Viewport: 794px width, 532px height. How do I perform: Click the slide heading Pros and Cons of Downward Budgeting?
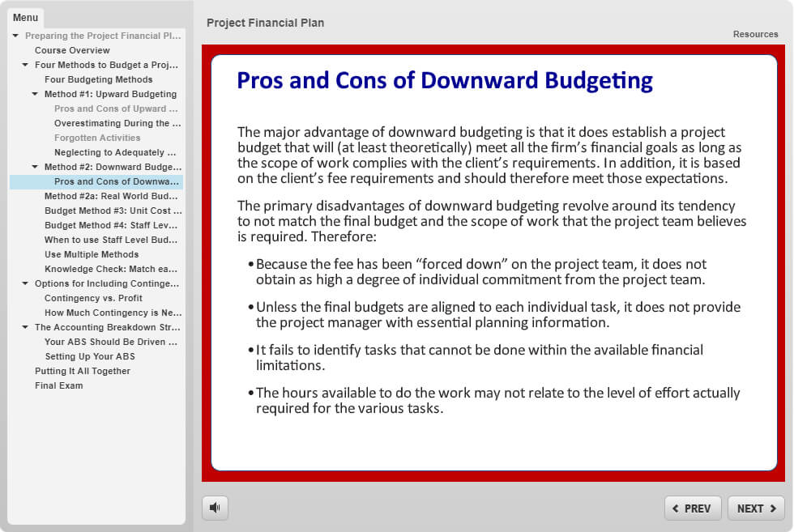tap(445, 81)
